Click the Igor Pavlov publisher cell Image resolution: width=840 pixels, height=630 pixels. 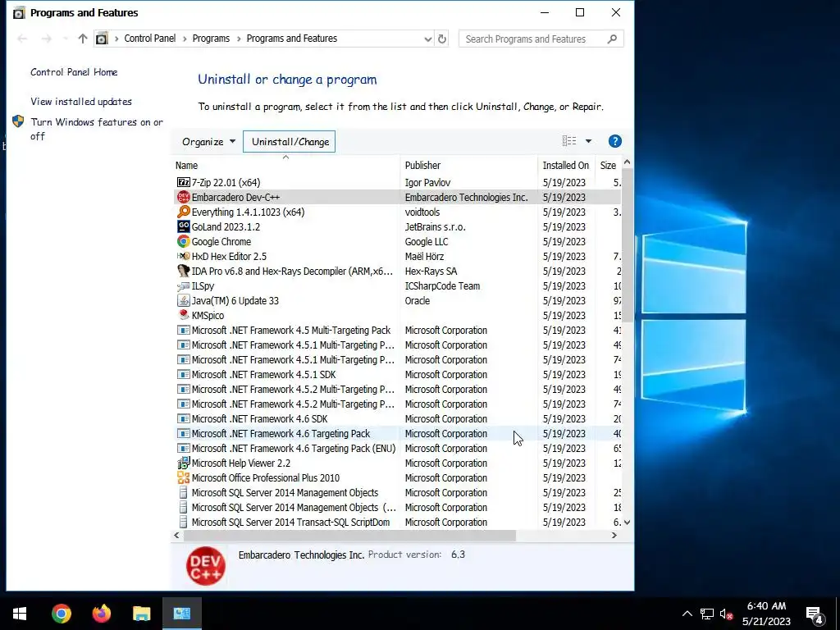tap(427, 183)
